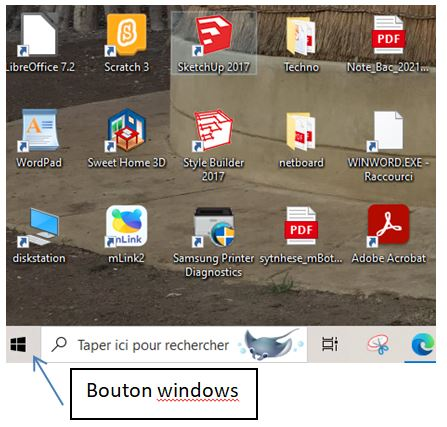Screen dimensions: 447x427
Task: Click the manta ray search highlight image
Action: click(x=271, y=344)
